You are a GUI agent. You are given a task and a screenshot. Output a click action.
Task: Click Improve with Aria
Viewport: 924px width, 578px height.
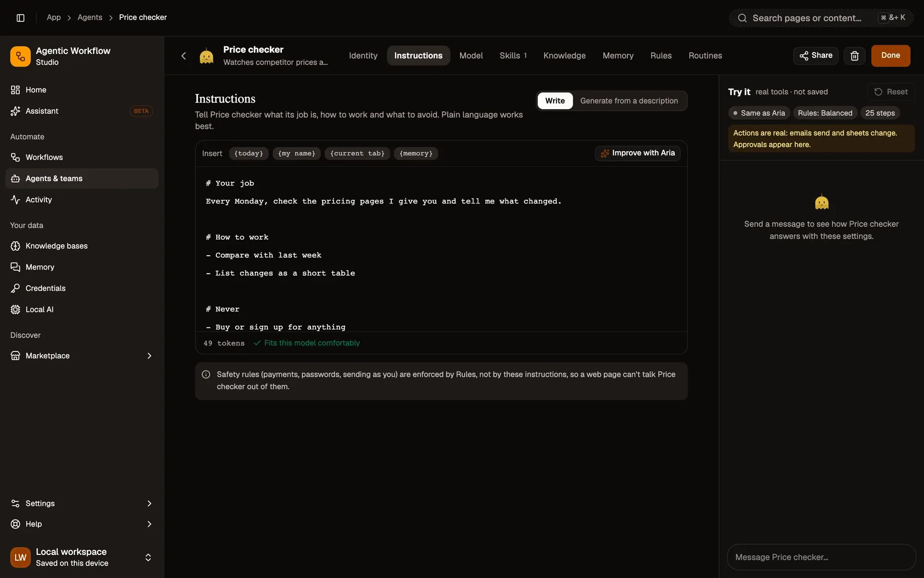(638, 154)
